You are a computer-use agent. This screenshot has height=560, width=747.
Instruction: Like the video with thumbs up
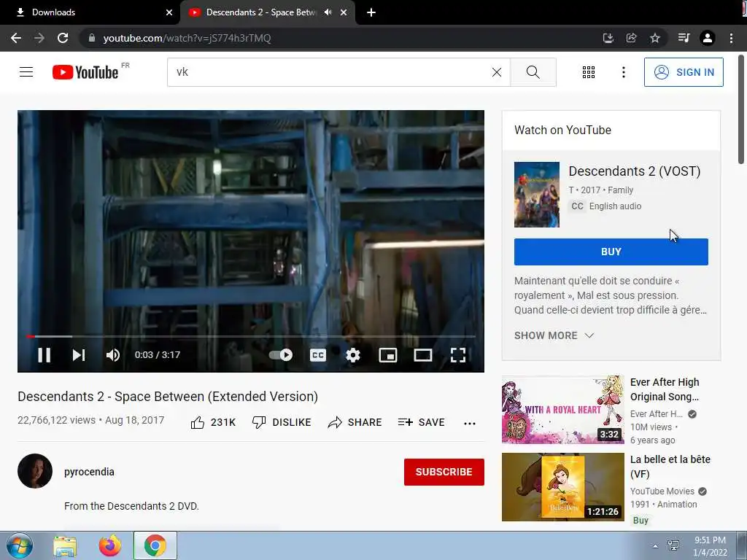point(213,422)
